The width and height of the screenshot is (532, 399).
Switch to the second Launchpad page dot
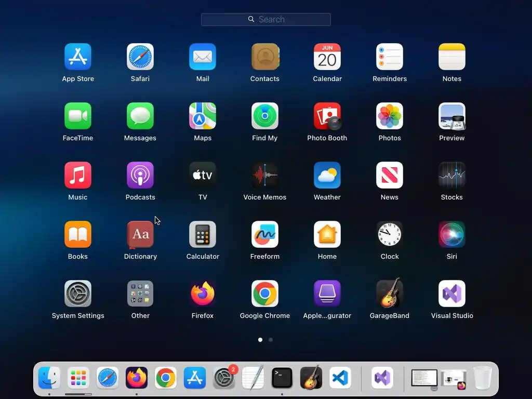point(271,340)
